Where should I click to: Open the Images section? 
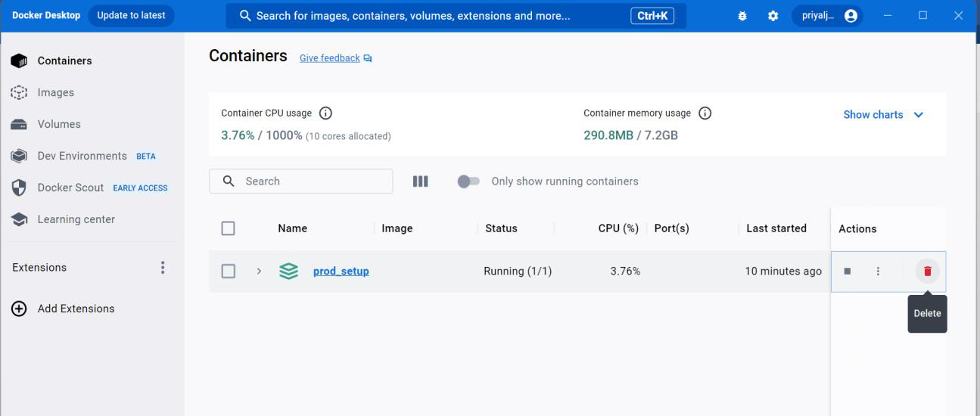click(x=56, y=92)
